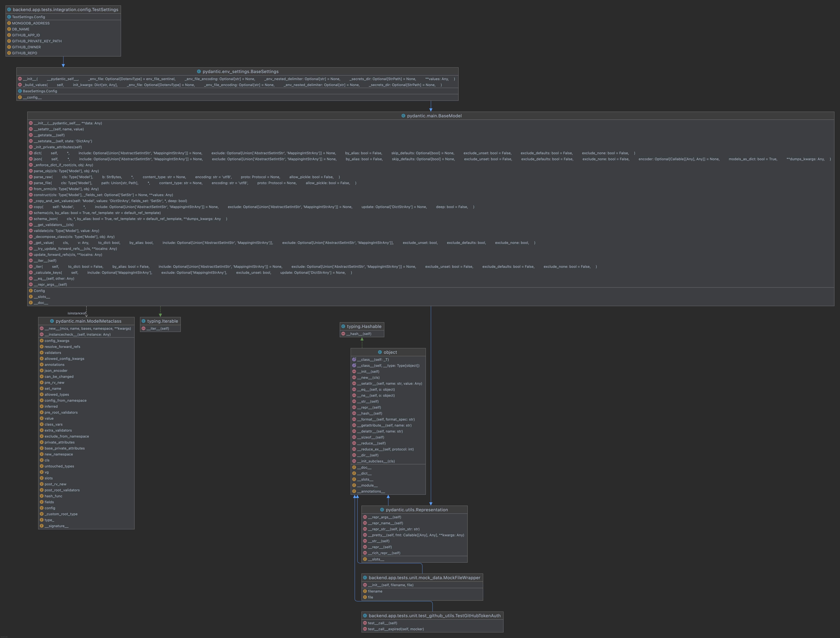Click the class icon of typing.Hashable node
840x638 pixels.
(343, 327)
